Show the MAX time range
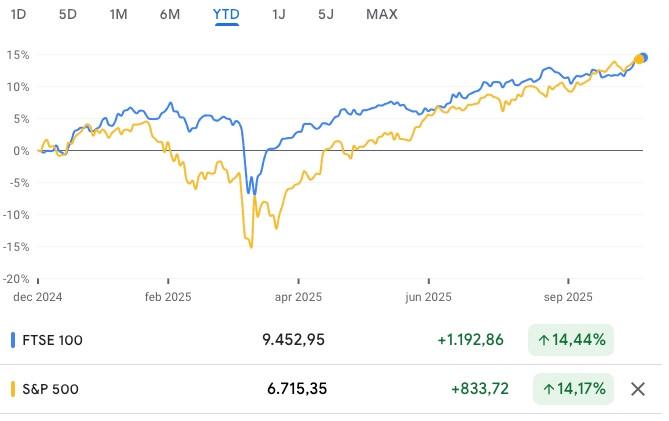Image resolution: width=669 pixels, height=421 pixels. tap(382, 14)
